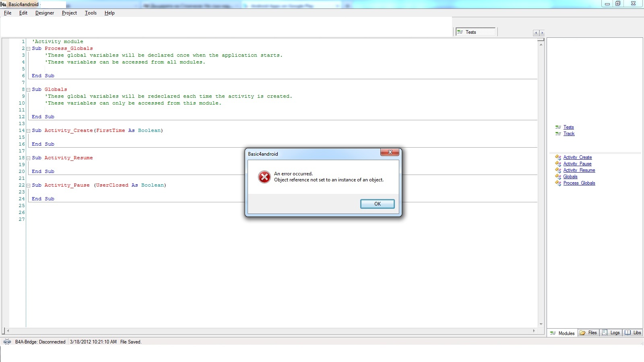
Task: Open the Tests module link in side panel
Action: (x=568, y=127)
